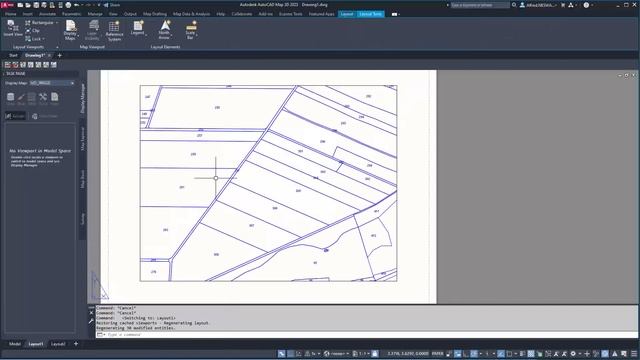Viewport: 640px width, 360px height.
Task: Insert a Scale Bar element
Action: coord(191,30)
